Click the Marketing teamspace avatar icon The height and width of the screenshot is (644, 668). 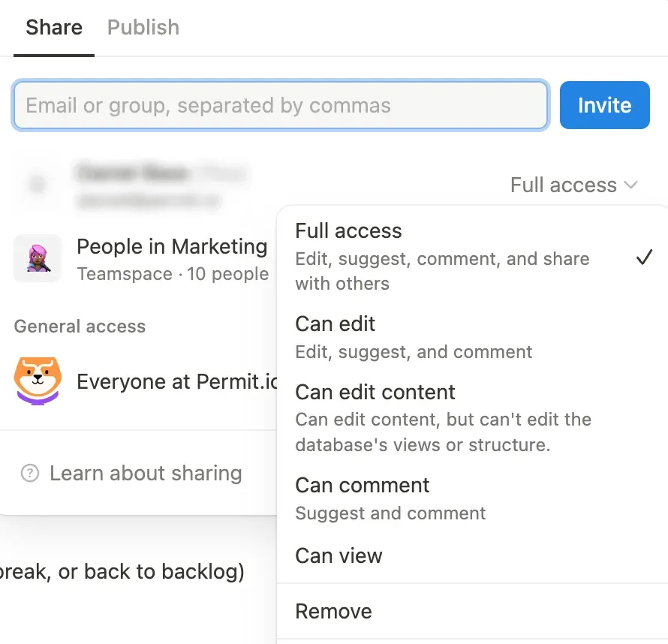[x=38, y=258]
